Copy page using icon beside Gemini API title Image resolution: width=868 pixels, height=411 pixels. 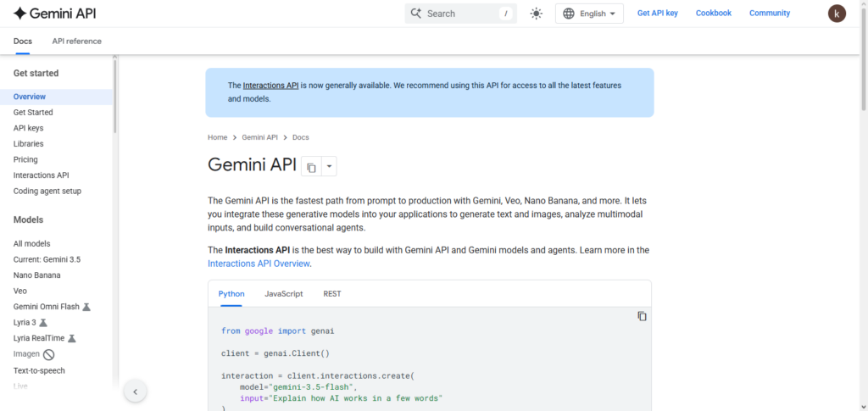pyautogui.click(x=311, y=166)
